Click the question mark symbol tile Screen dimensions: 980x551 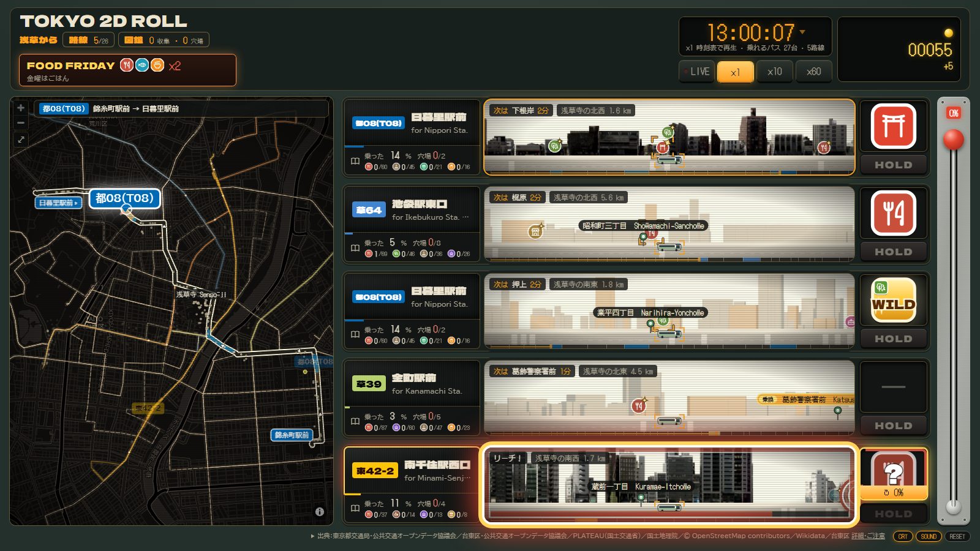pos(894,470)
